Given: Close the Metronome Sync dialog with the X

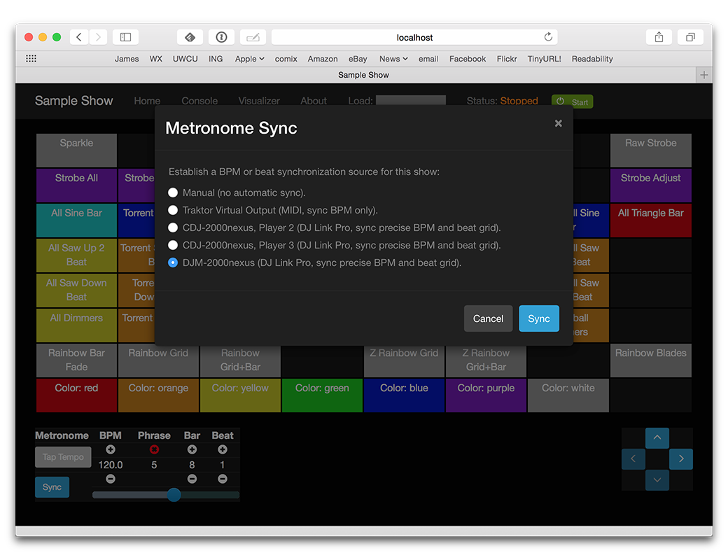Looking at the screenshot, I should coord(558,123).
